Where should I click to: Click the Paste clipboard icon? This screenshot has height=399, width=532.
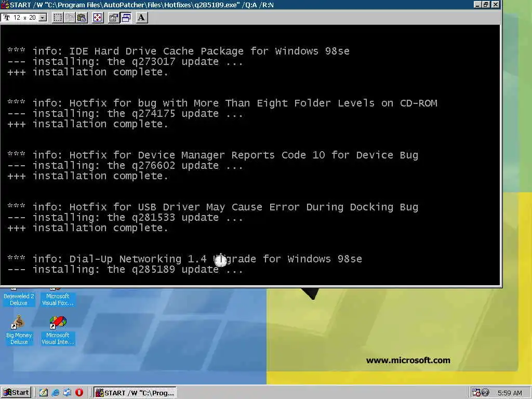click(82, 18)
